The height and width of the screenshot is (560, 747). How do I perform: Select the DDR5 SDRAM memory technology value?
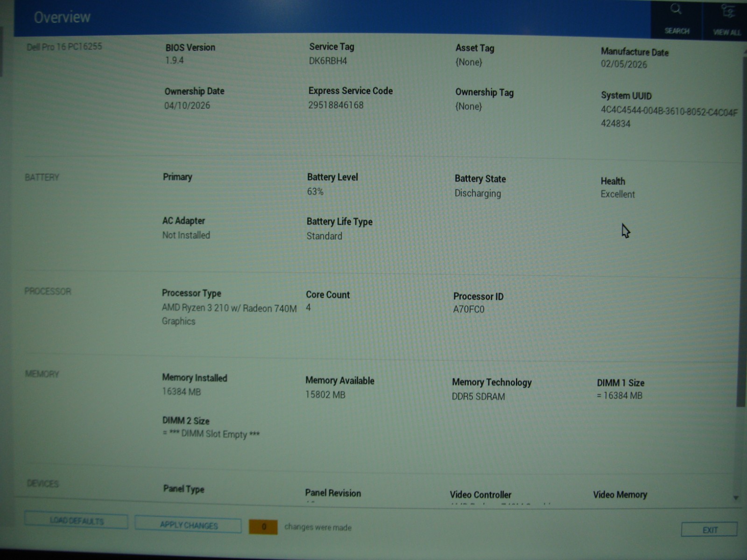(478, 397)
